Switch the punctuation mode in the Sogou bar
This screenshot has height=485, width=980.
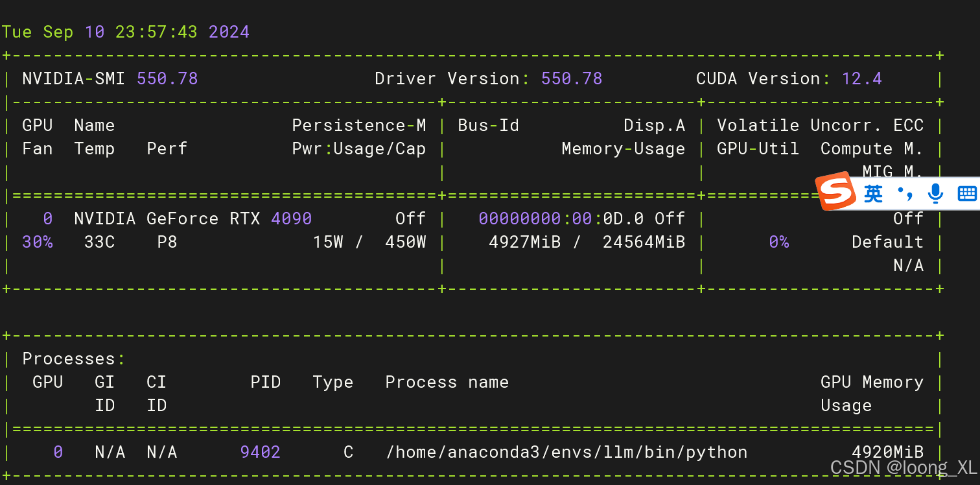tap(905, 193)
